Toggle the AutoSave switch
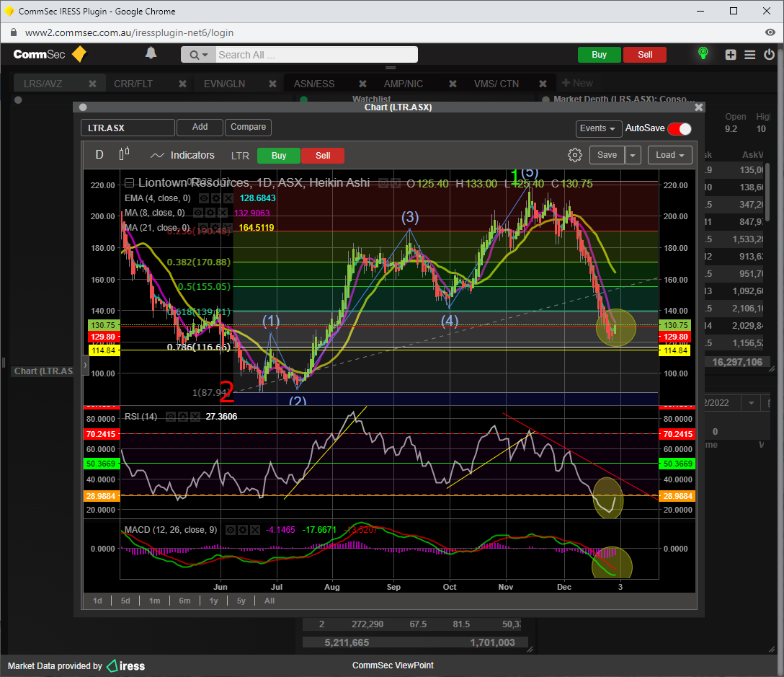 tap(680, 128)
